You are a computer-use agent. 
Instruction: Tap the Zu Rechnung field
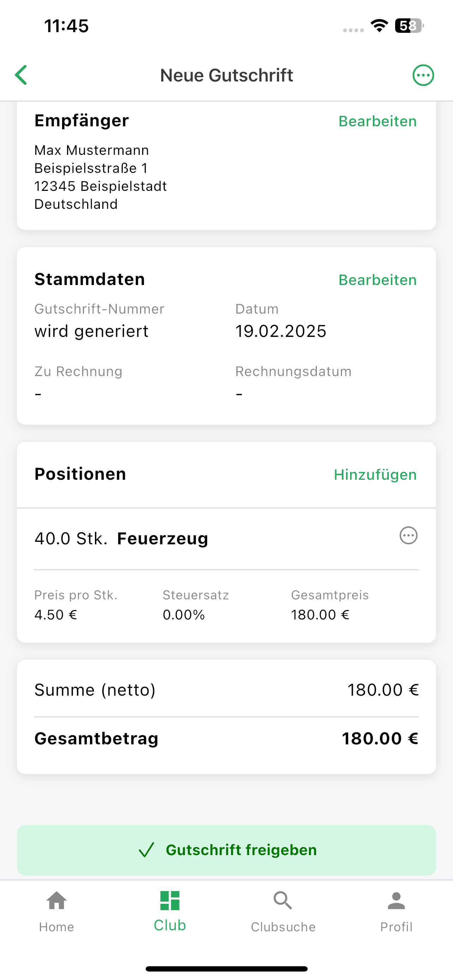click(78, 382)
